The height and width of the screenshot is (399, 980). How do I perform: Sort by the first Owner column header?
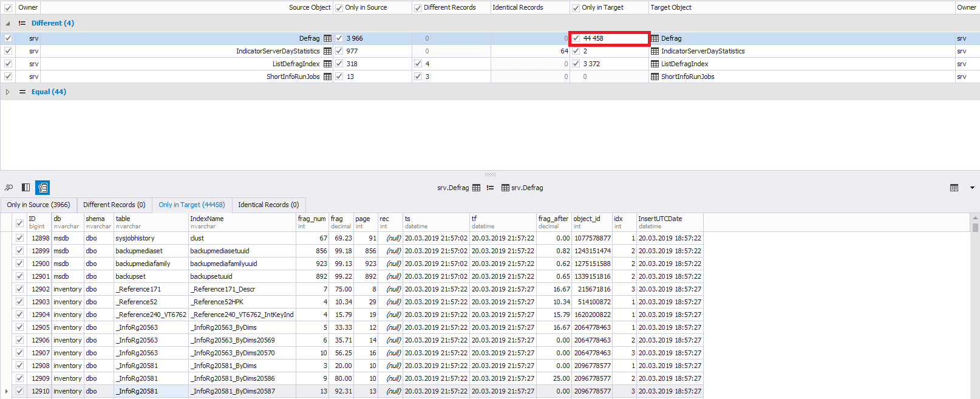(27, 7)
